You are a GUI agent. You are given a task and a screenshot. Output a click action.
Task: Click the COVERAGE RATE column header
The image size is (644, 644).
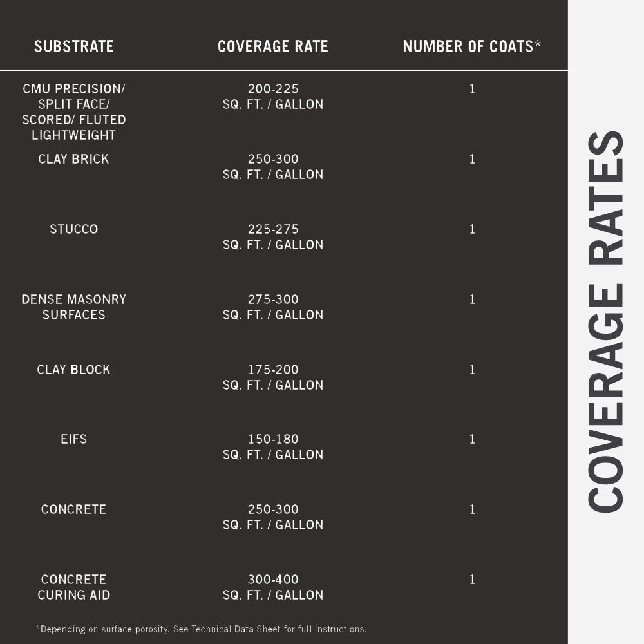click(272, 46)
